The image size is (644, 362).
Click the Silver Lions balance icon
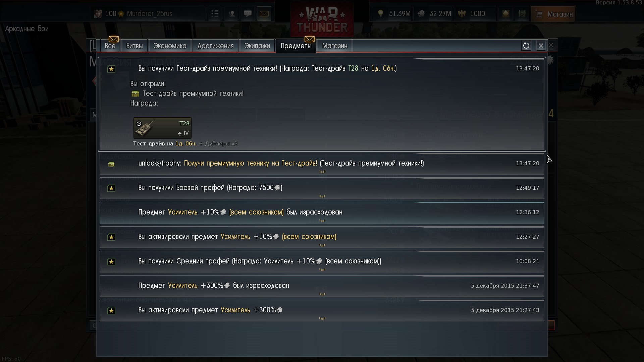click(x=421, y=14)
